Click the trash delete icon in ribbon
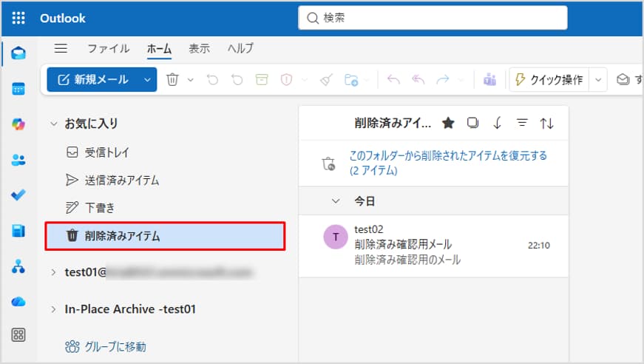The image size is (644, 364). click(172, 80)
